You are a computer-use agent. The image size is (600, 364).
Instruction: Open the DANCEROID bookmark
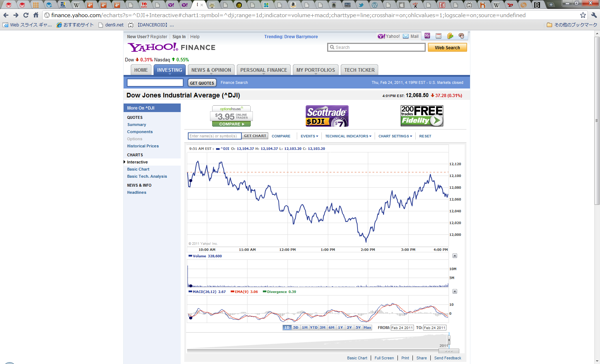pyautogui.click(x=151, y=25)
